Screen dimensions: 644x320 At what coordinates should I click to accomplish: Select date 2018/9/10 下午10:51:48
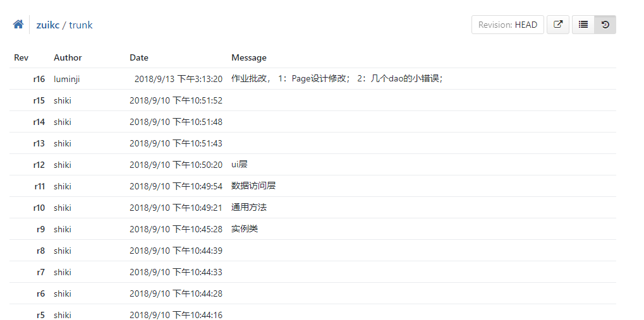176,122
